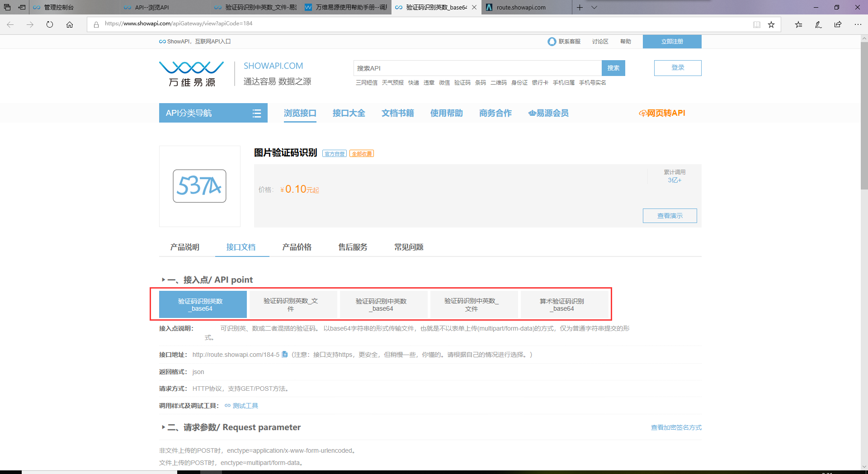Click the tabs you've set aside icon

click(7, 7)
